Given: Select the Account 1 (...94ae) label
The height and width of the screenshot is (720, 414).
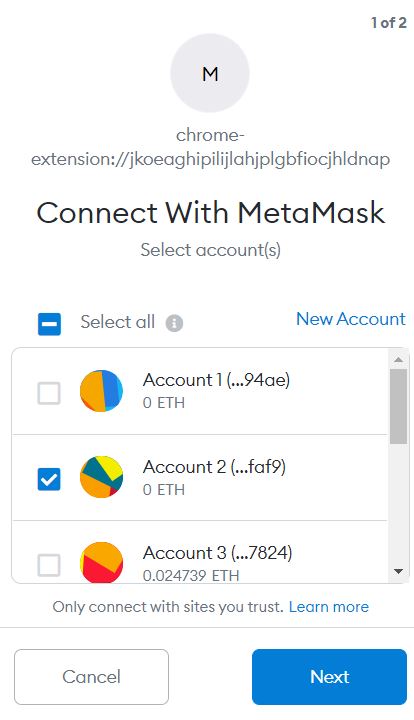Looking at the screenshot, I should (217, 380).
